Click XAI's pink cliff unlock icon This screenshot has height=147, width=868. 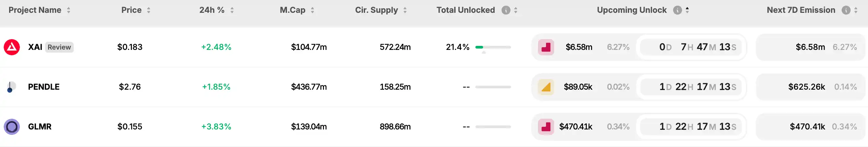546,47
